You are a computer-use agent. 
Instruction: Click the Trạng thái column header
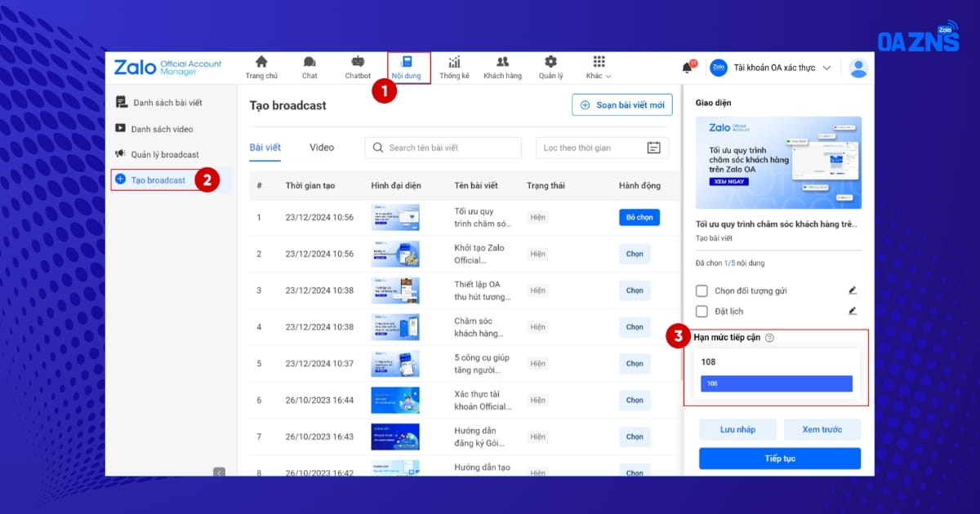546,186
